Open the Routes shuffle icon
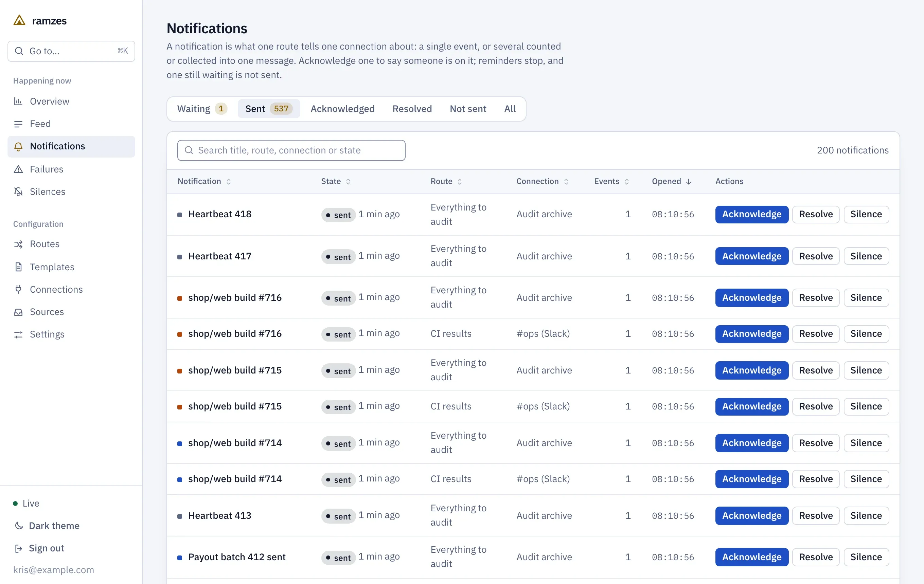This screenshot has width=924, height=584. [x=18, y=244]
